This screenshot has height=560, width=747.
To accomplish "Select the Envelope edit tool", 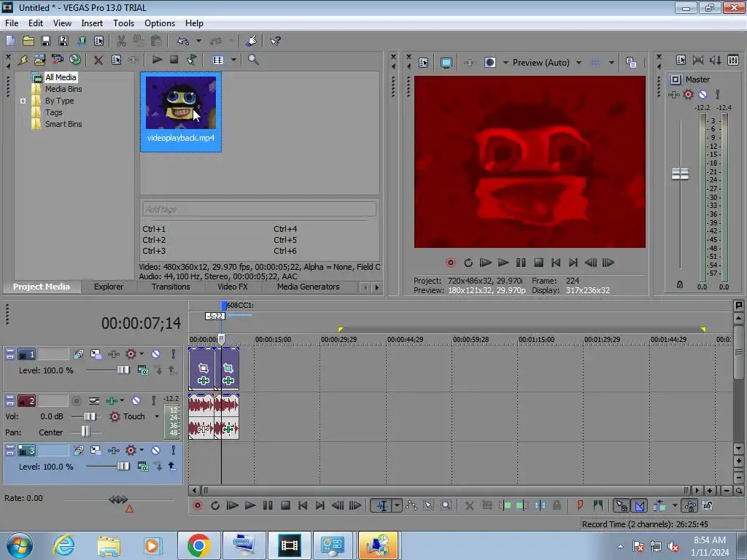I will click(411, 506).
